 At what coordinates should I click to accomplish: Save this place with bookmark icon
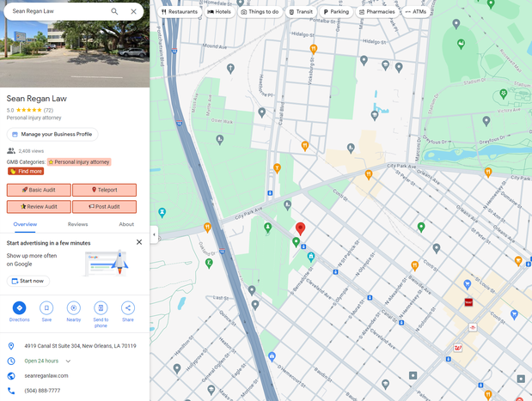click(x=46, y=308)
